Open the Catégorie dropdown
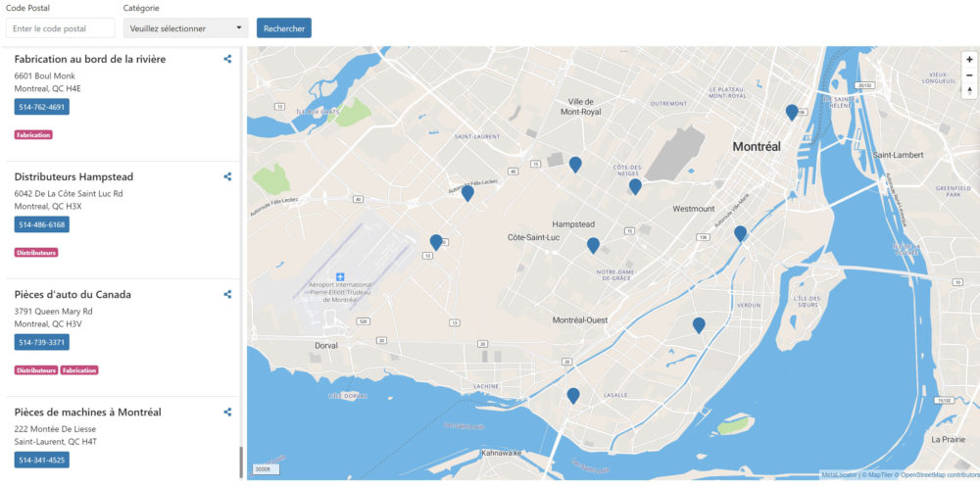Image resolution: width=980 pixels, height=489 pixels. [x=185, y=28]
